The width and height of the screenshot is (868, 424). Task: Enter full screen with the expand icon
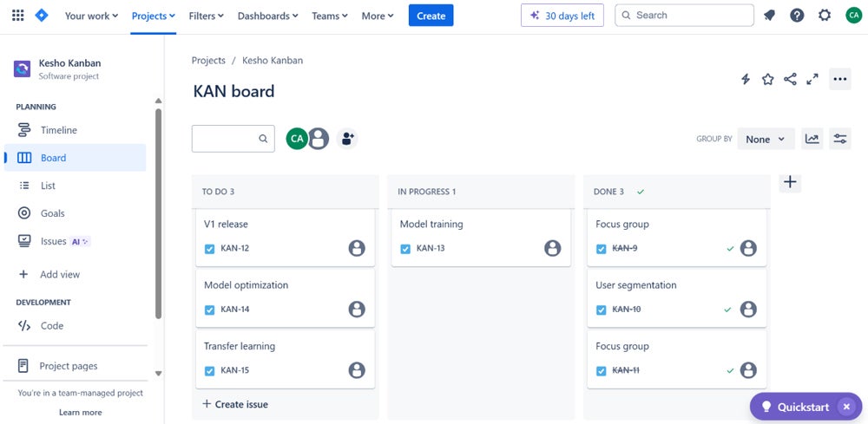tap(812, 79)
